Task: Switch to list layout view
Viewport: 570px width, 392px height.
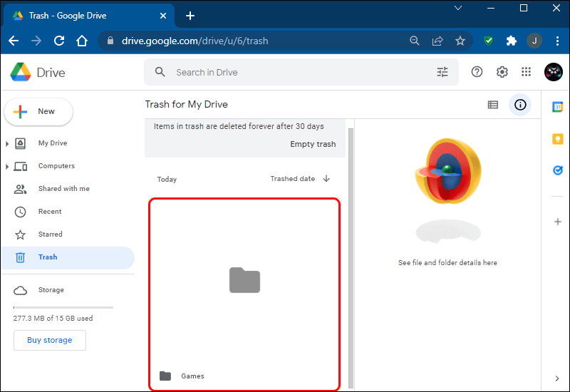Action: pyautogui.click(x=493, y=105)
